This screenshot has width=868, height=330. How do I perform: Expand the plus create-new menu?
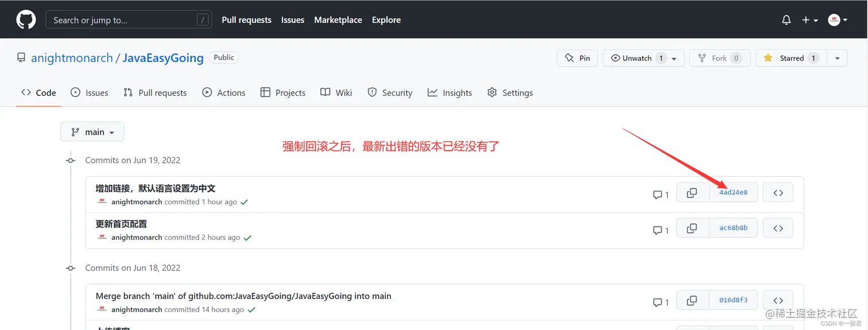tap(809, 20)
